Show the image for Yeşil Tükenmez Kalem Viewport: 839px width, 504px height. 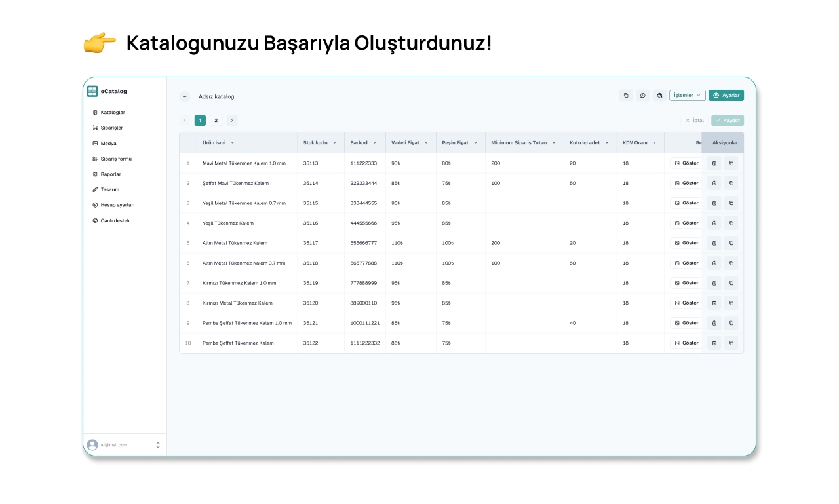(686, 223)
